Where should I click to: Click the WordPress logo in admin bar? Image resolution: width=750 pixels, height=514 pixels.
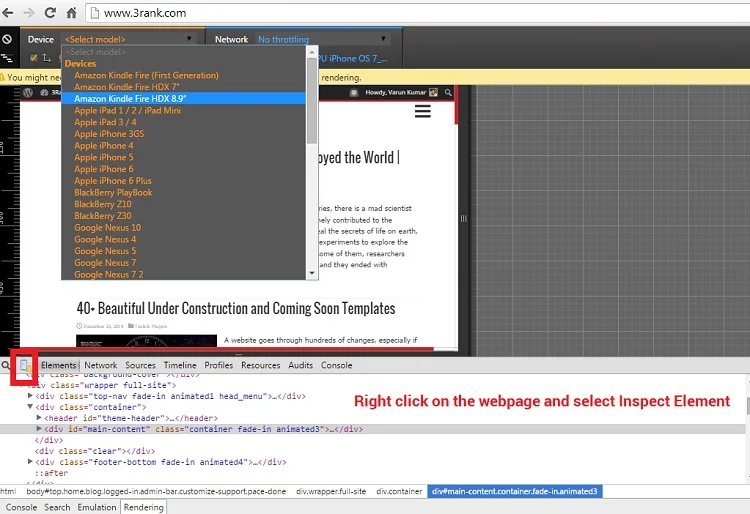28,93
